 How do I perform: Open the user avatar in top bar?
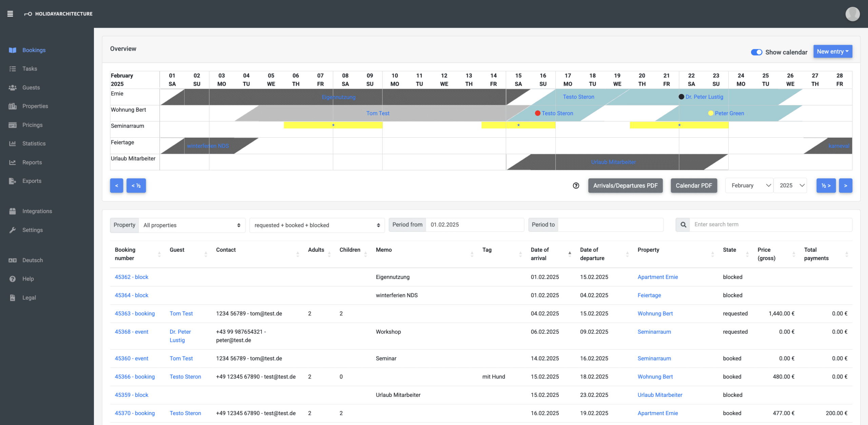[852, 14]
